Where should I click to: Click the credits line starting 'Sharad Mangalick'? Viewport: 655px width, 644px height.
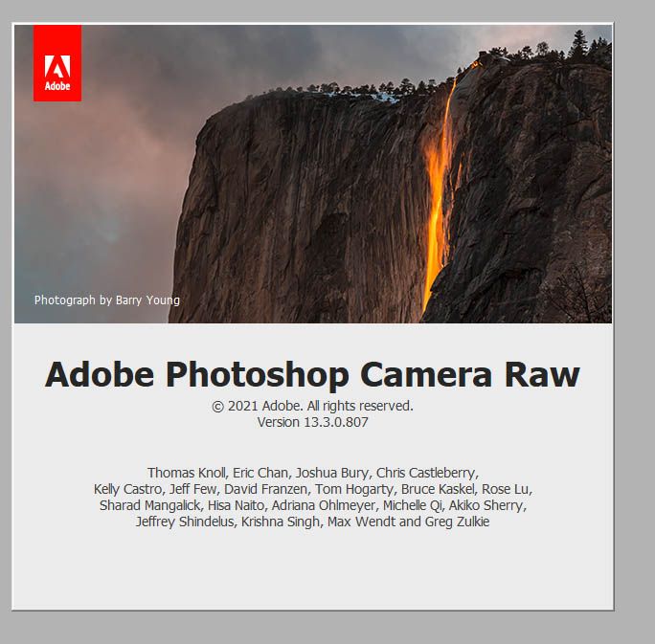pyautogui.click(x=313, y=505)
